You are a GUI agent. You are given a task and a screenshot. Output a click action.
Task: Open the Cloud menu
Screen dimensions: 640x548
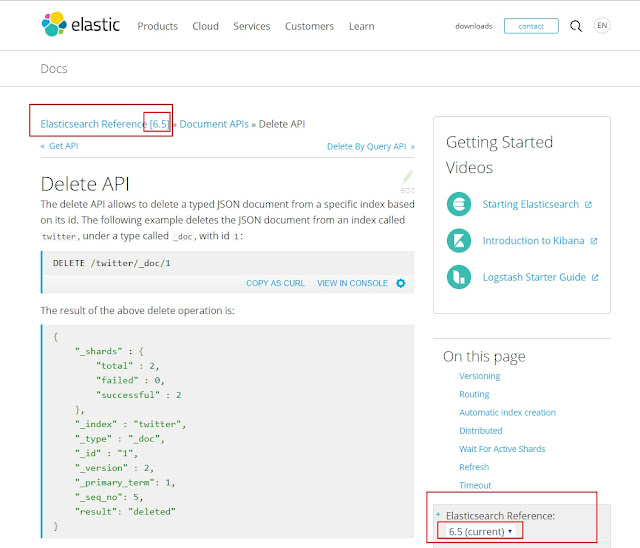[x=205, y=26]
